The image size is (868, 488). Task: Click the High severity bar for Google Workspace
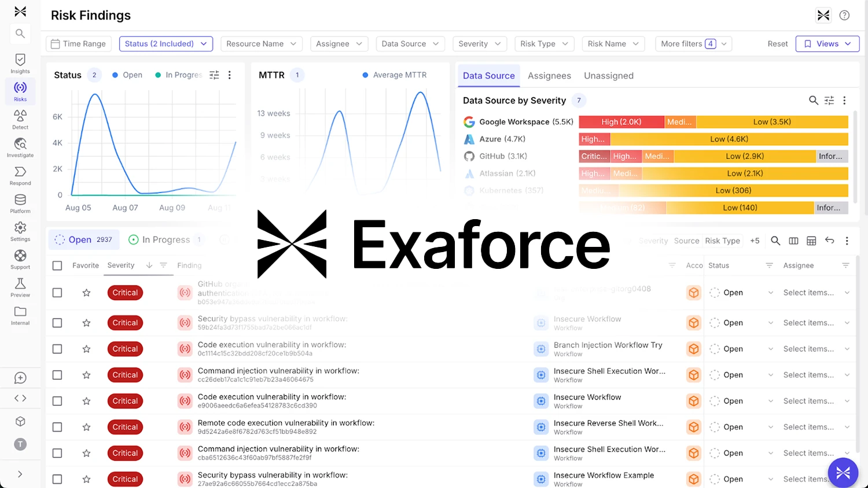[x=620, y=121]
